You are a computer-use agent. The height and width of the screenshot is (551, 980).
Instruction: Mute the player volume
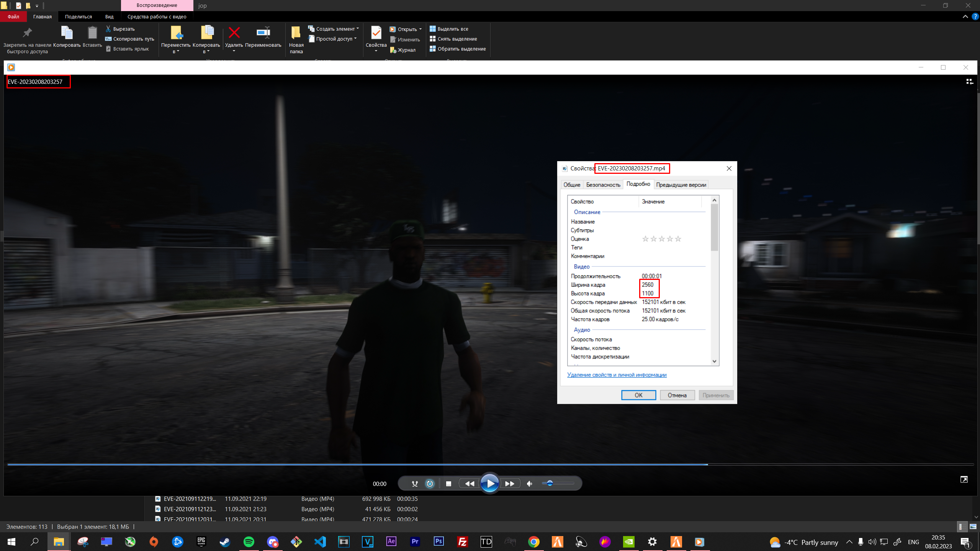tap(530, 484)
